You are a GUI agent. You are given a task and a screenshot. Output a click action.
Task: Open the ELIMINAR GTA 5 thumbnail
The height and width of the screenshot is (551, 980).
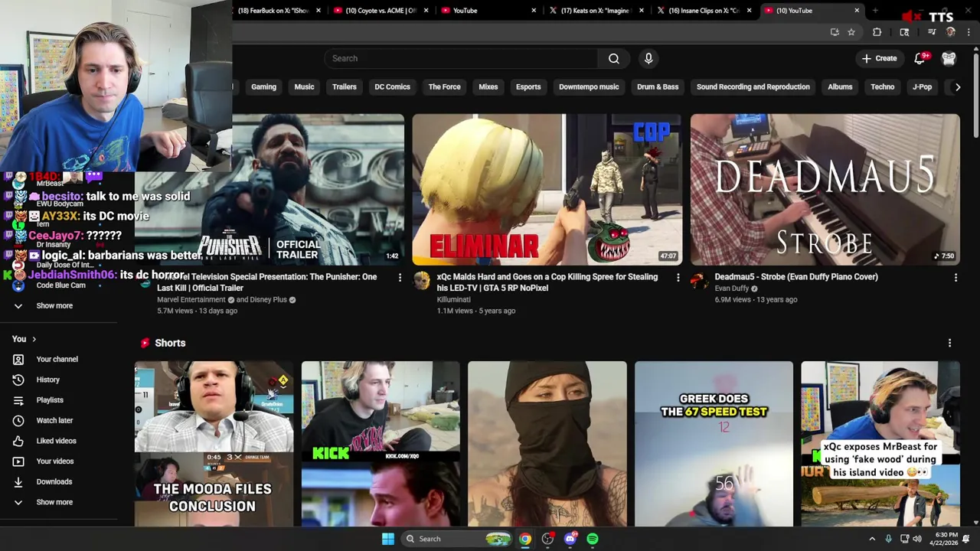click(547, 189)
